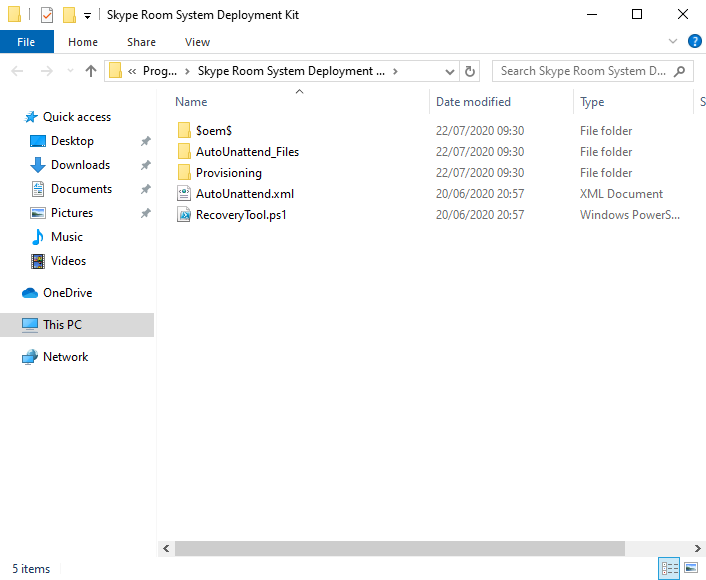Click 20/06/2020 20:57 date for RecoveryTool.ps1
Screen dimensions: 706x580
[480, 215]
